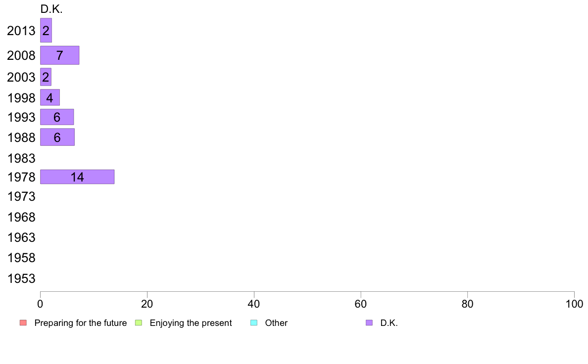
Task: Click the 1983 year axis label
Action: point(21,158)
